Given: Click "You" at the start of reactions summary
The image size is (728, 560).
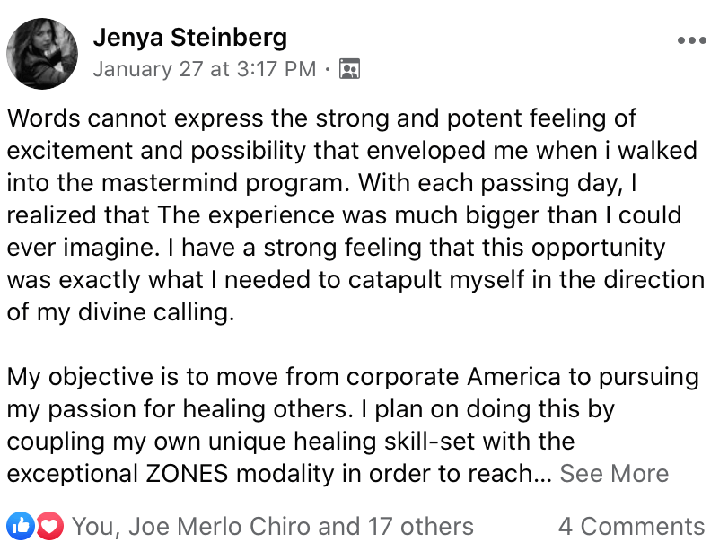Looking at the screenshot, I should tap(91, 527).
